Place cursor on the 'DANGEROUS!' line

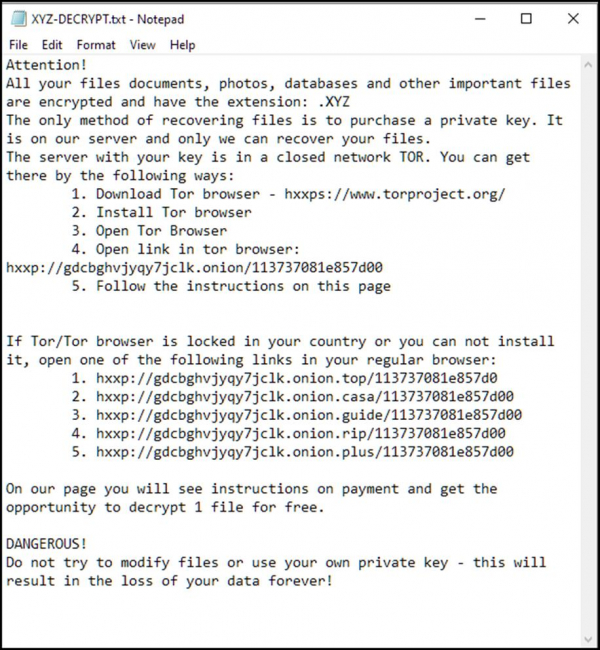coord(46,544)
